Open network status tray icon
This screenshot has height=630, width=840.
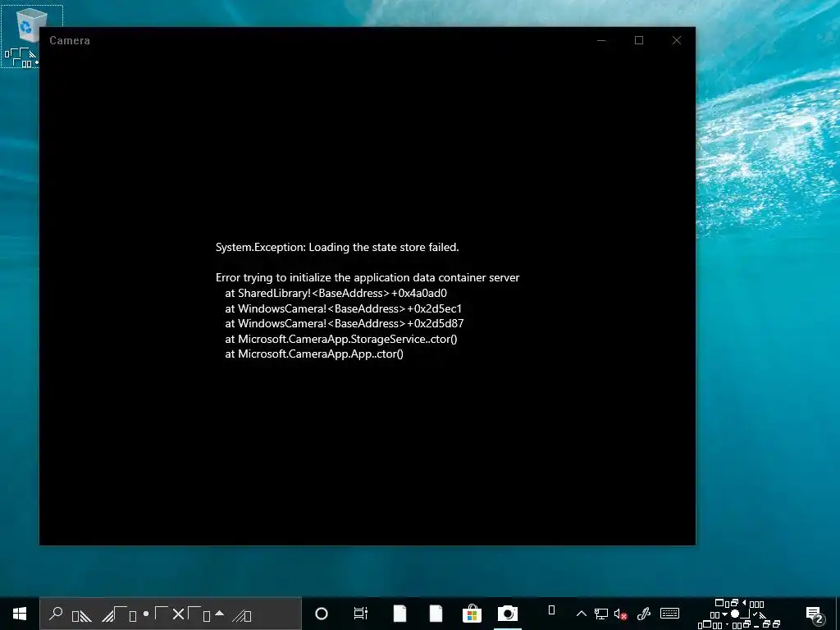pos(601,614)
